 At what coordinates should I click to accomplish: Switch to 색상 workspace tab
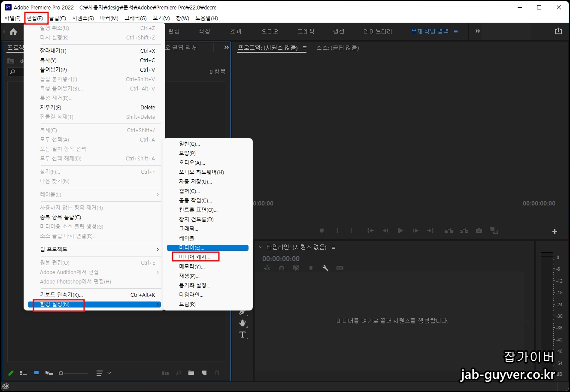coord(204,31)
